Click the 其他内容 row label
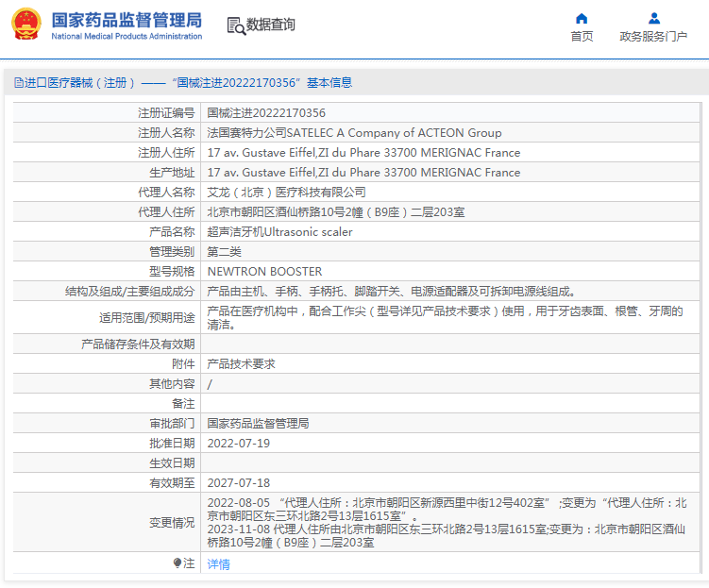The image size is (709, 588). point(172,384)
